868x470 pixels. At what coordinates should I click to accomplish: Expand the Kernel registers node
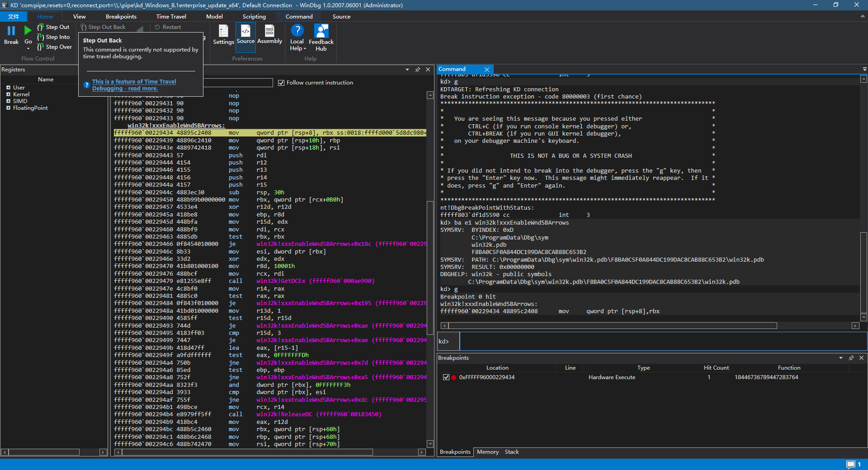[x=8, y=94]
